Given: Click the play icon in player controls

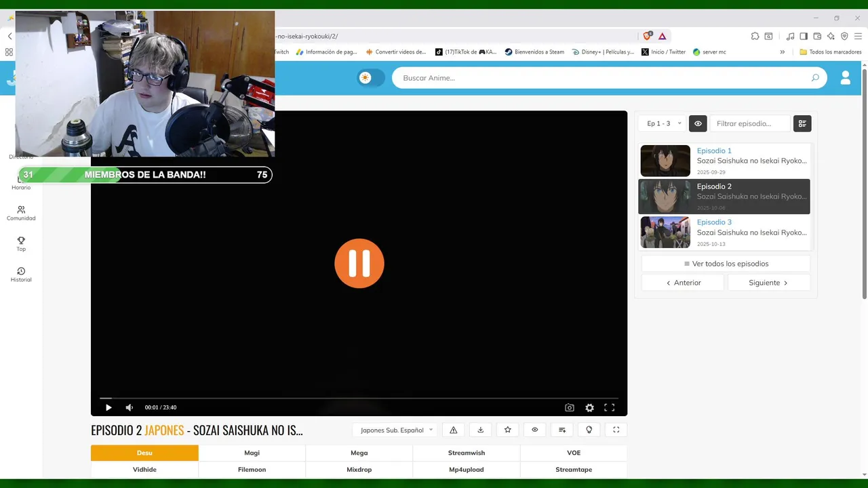Looking at the screenshot, I should (x=108, y=407).
